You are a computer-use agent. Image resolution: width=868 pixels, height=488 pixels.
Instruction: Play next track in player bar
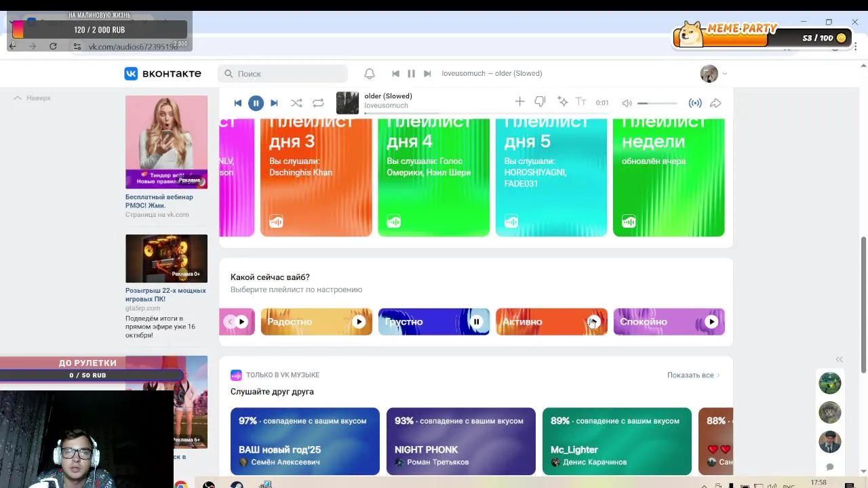coord(274,103)
